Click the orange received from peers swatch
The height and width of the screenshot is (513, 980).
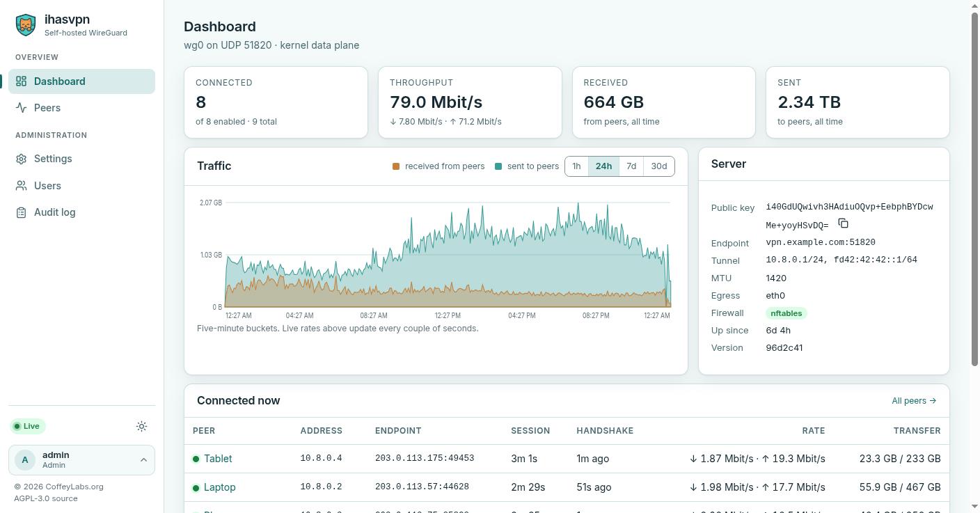(396, 166)
